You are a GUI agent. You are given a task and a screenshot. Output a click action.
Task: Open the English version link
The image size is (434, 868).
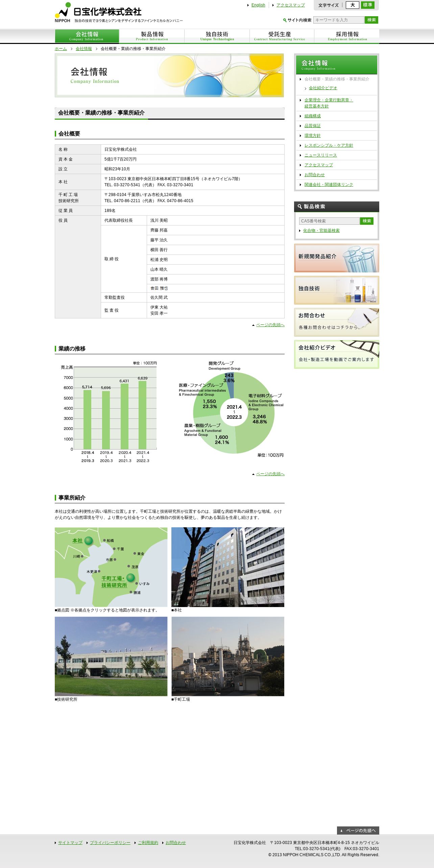(x=258, y=5)
